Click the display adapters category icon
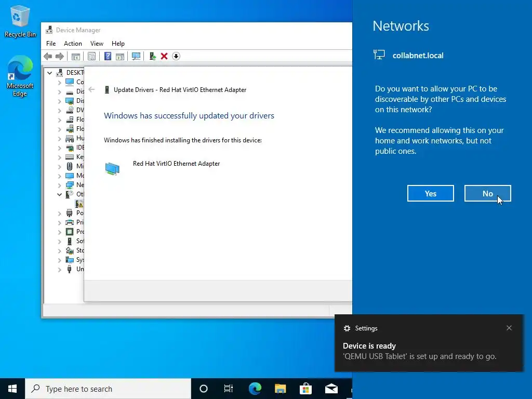Viewport: 532px width, 399px height. 70,101
